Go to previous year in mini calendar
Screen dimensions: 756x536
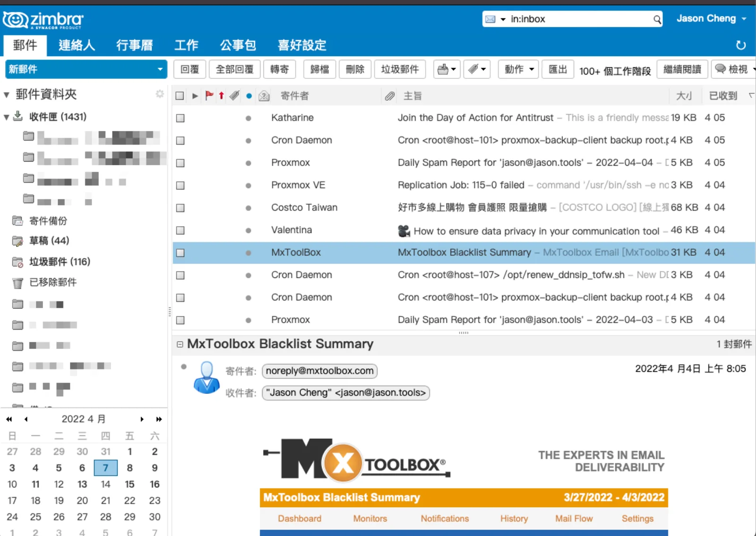tap(9, 419)
